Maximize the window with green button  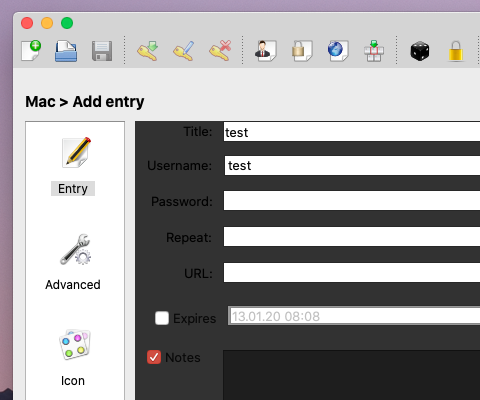pos(67,23)
